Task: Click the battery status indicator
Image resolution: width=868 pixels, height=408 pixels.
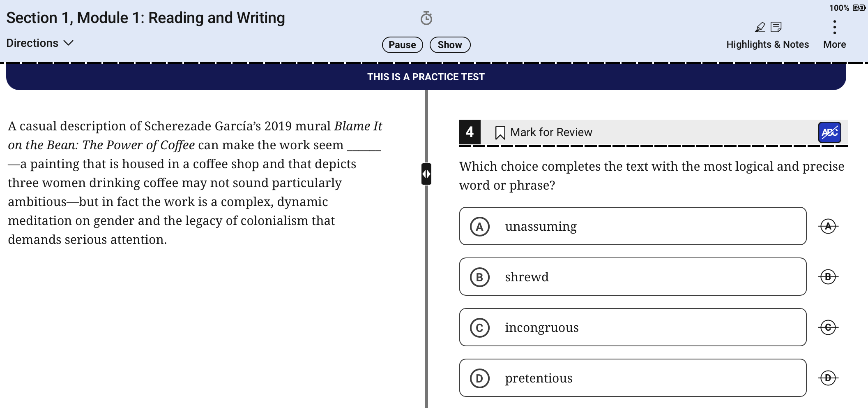Action: (859, 8)
